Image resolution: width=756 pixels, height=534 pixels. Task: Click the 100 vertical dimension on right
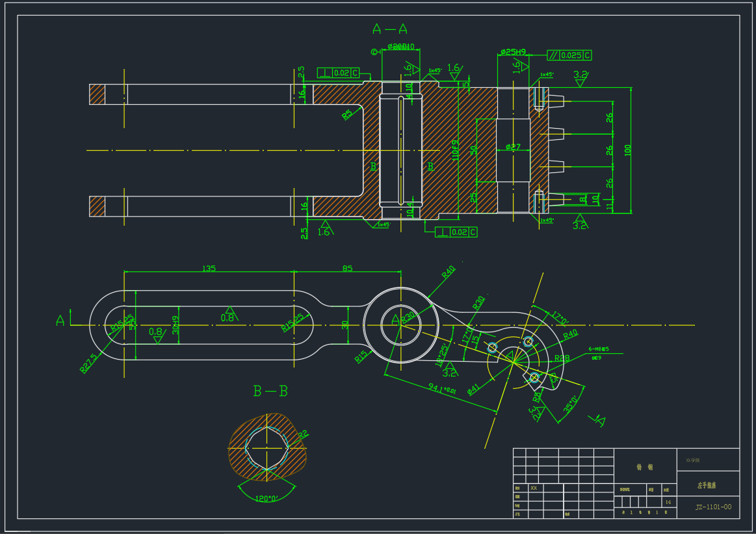click(x=627, y=150)
